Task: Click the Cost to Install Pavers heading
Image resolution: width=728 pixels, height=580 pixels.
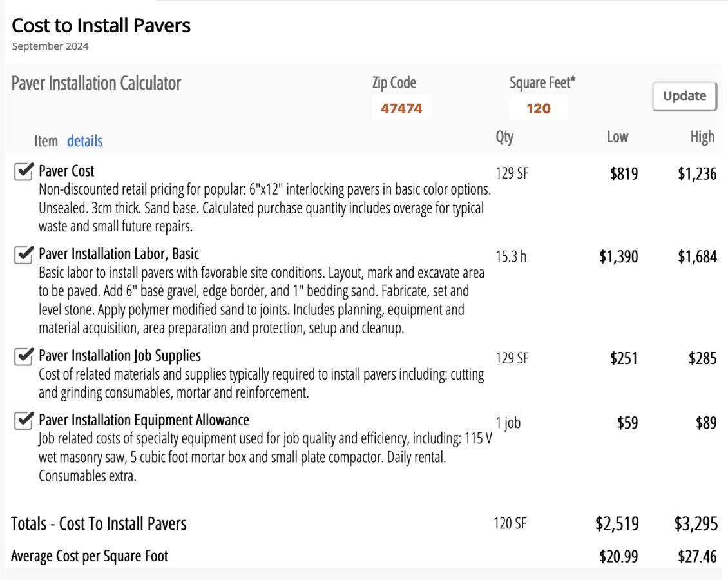Action: pyautogui.click(x=101, y=26)
